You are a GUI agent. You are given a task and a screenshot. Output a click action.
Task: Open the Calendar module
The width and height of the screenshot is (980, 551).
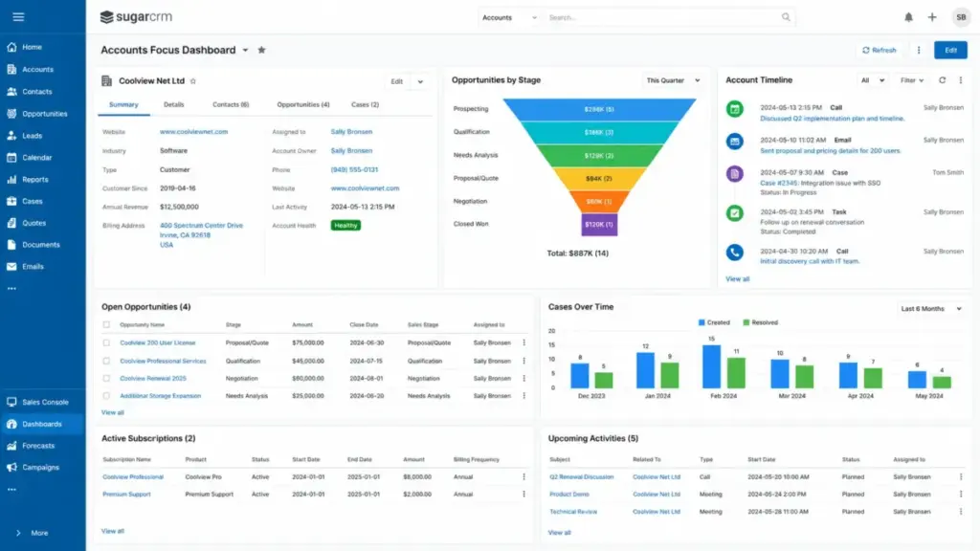pos(37,158)
